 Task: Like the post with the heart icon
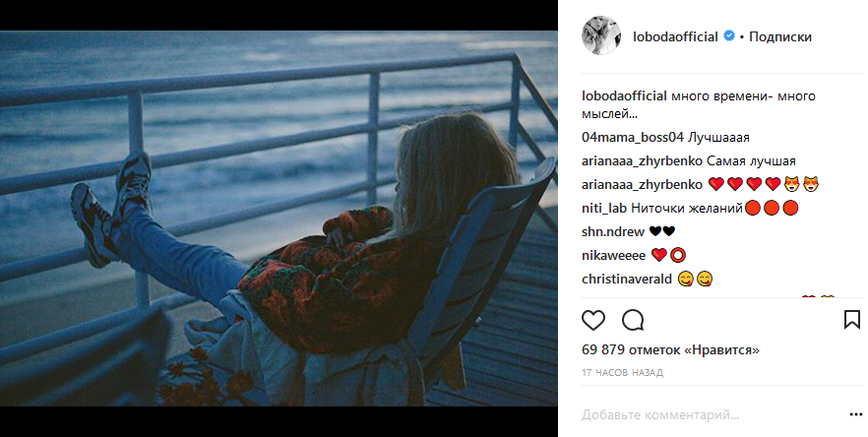click(593, 320)
